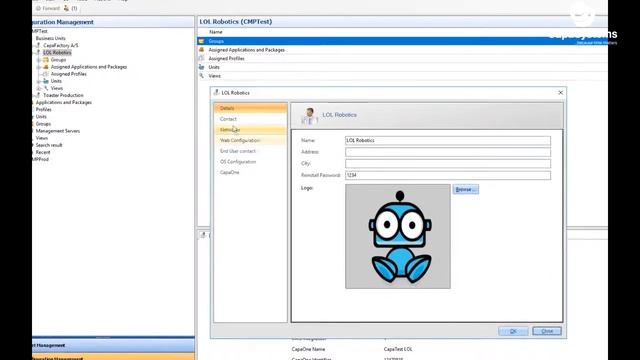Click the Browse button for logo
This screenshot has width=640, height=360.
[x=465, y=189]
